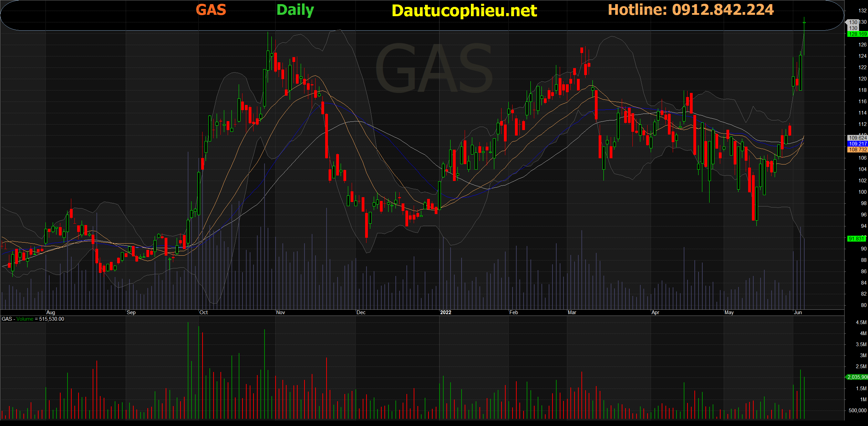Select the Mar marker on time axis
Image resolution: width=868 pixels, height=426 pixels.
[572, 312]
